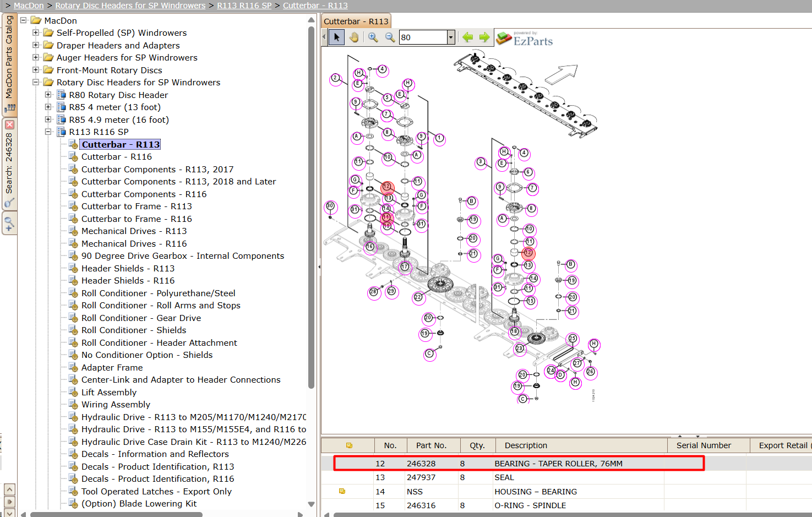Image resolution: width=812 pixels, height=517 pixels.
Task: Follow the Rotary Disc Headers breadcrumb link
Action: (130, 6)
